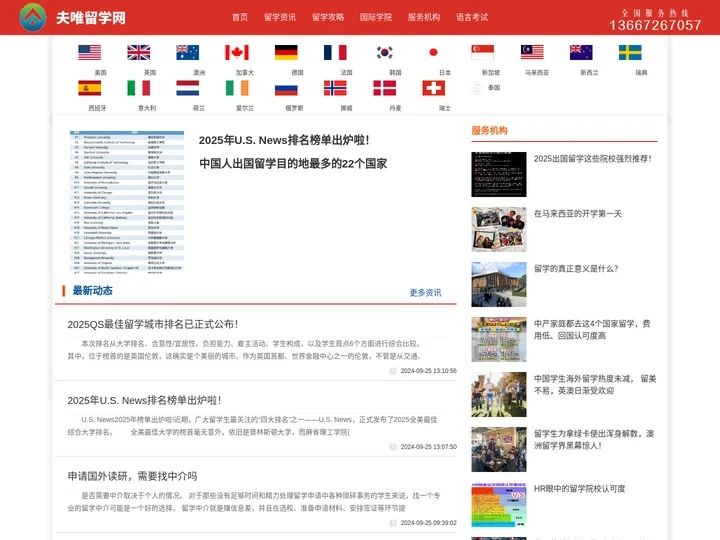Click timestamp 2024-09-25 09:39:02

point(428,523)
